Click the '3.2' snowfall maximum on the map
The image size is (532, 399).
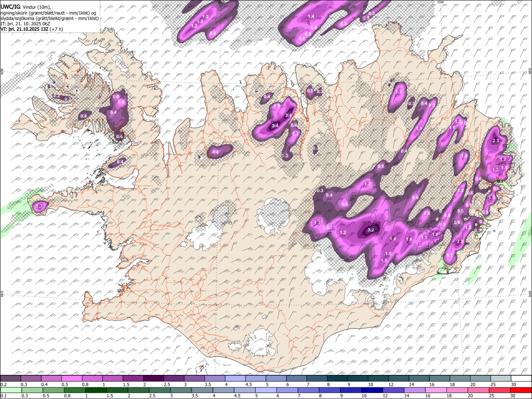point(372,229)
